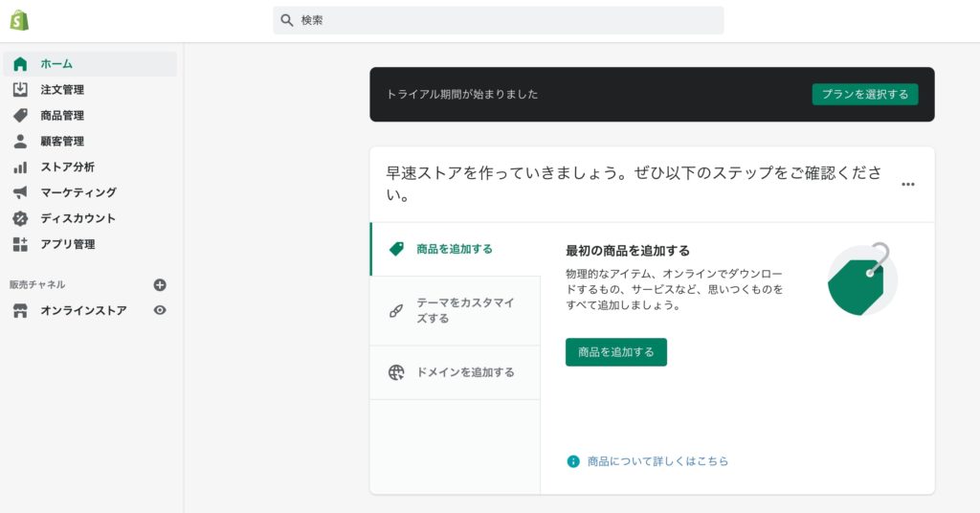980x513 pixels.
Task: Click the プランを選択する button
Action: 865,94
